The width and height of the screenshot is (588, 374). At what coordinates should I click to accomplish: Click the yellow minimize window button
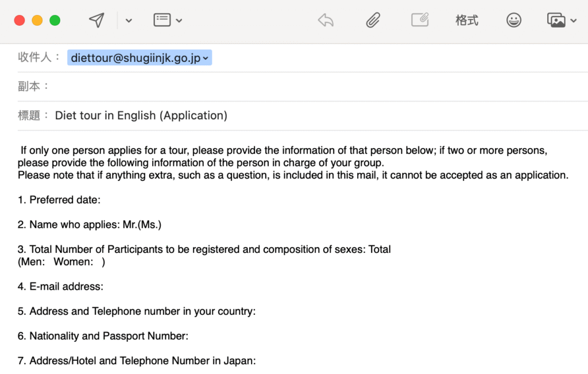pos(37,21)
